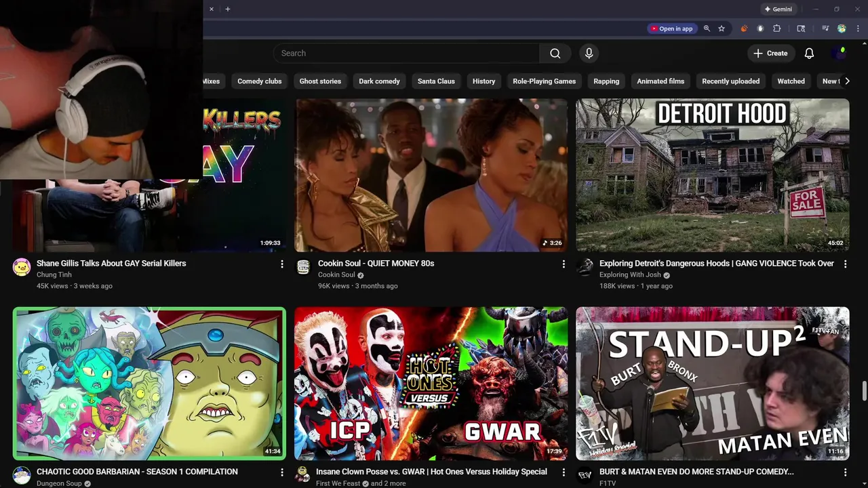868x488 pixels.
Task: Click the orange extension icon
Action: click(x=744, y=28)
